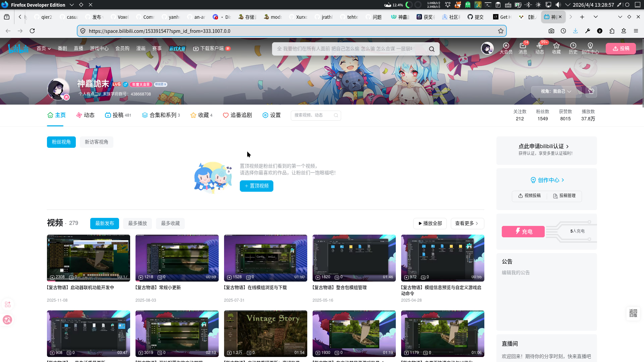Open 历史 watch history icon
Image resolution: width=644 pixels, height=362 pixels.
coord(573,46)
